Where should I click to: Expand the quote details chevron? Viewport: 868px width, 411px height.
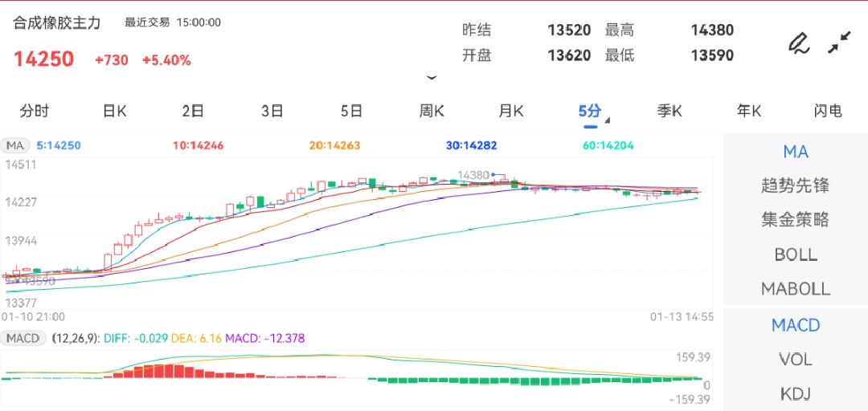(x=432, y=77)
